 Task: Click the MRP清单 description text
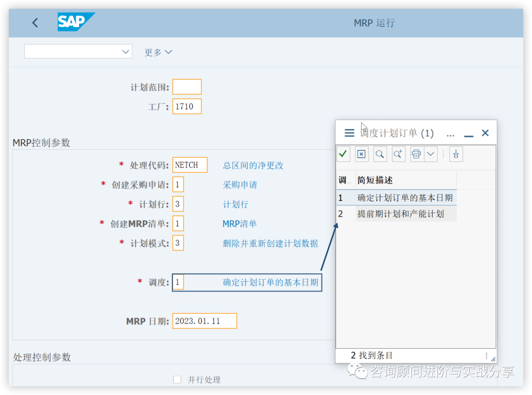(239, 224)
